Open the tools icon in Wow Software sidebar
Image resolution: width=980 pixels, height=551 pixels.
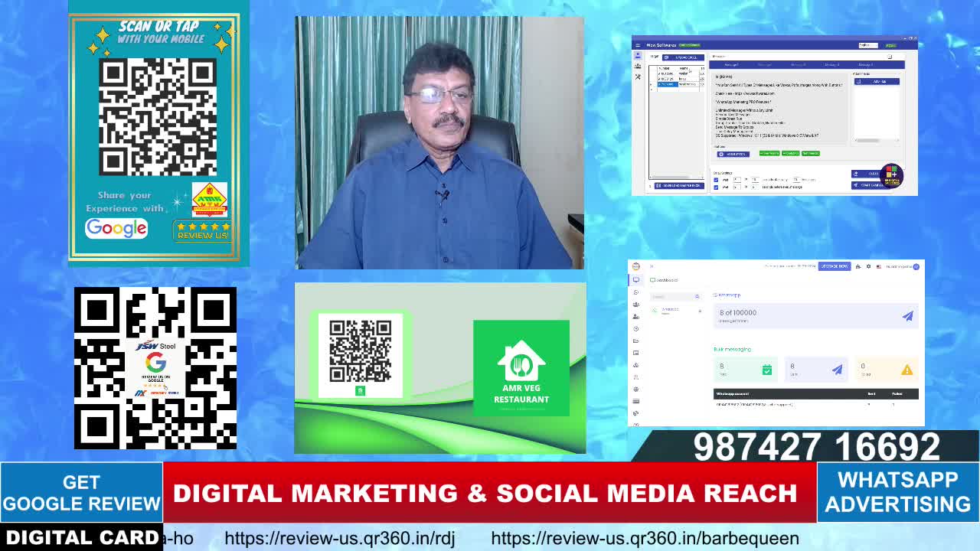tap(638, 77)
